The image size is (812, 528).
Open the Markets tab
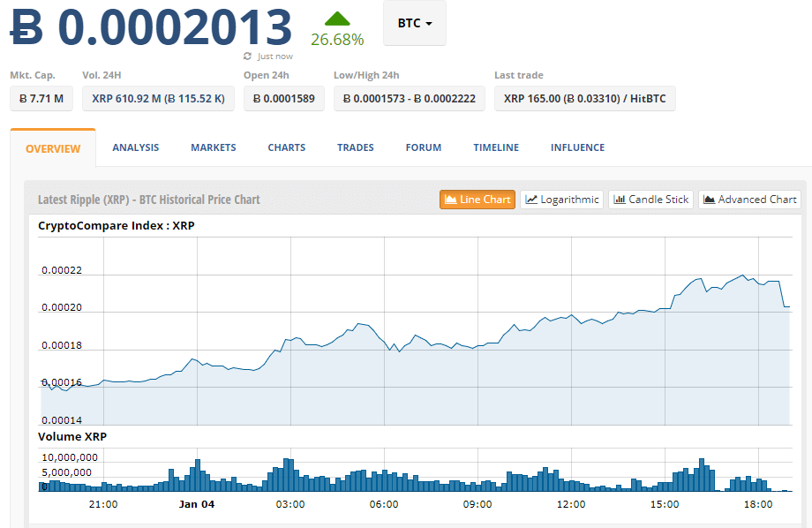214,147
